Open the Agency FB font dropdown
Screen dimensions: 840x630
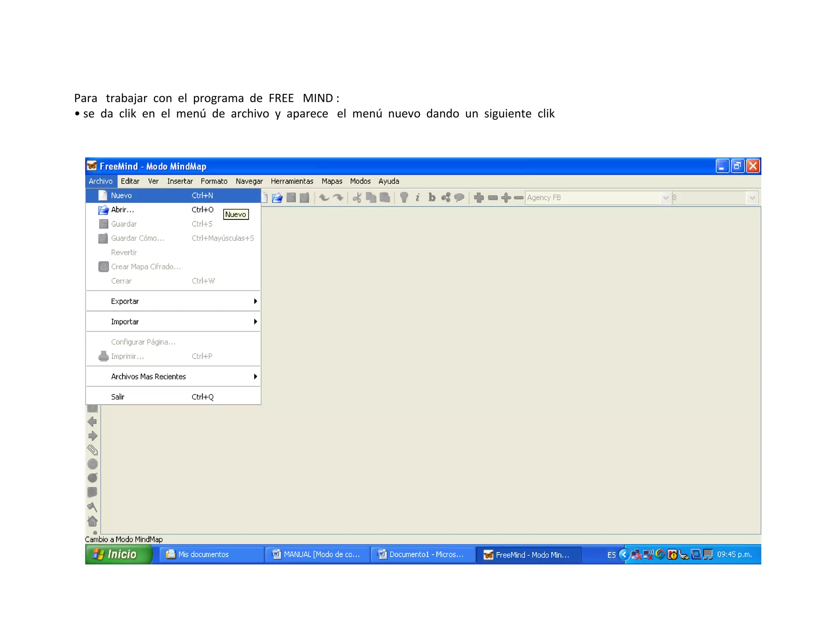665,198
